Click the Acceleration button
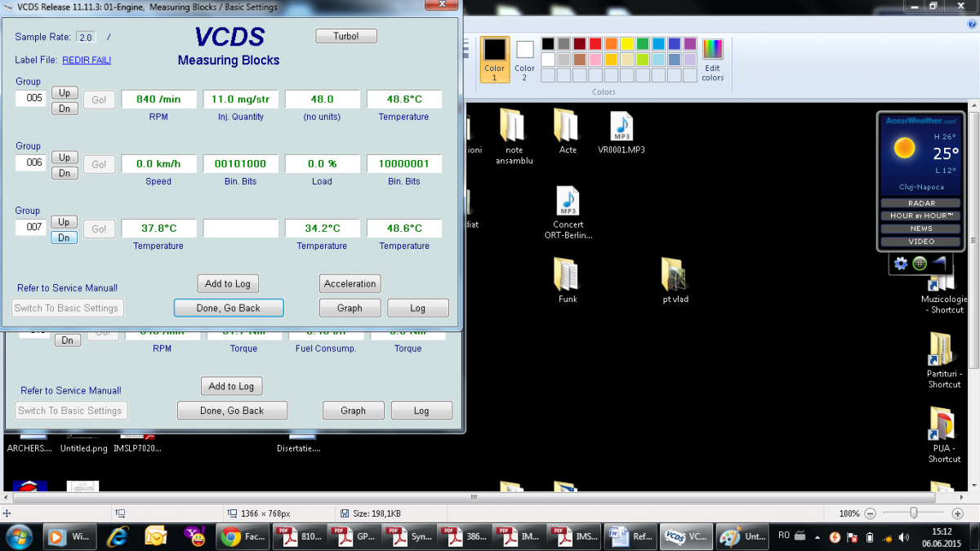This screenshot has height=551, width=980. [x=350, y=284]
